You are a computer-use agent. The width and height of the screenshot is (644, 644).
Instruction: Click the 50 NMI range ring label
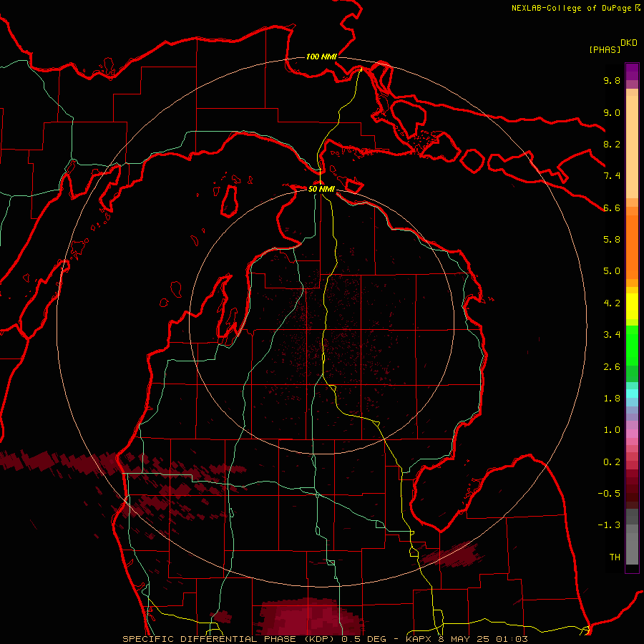pos(321,189)
